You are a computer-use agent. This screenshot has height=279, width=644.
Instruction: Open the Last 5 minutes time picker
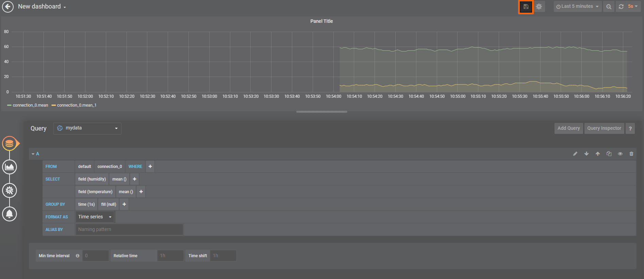(577, 6)
